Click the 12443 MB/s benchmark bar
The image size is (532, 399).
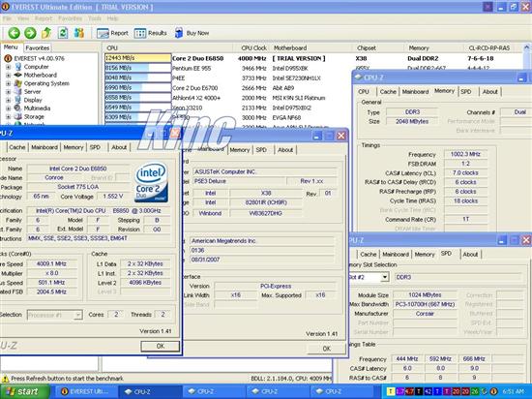[x=137, y=58]
